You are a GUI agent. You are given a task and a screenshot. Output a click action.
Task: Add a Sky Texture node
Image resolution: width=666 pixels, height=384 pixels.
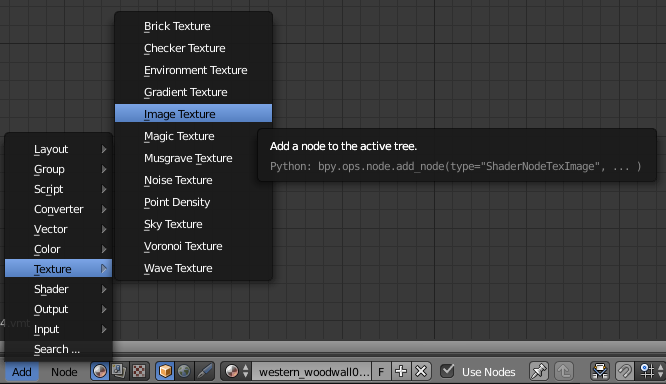click(x=193, y=224)
